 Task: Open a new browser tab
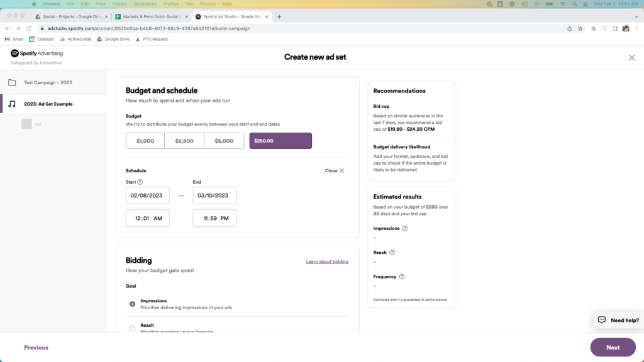[x=279, y=17]
